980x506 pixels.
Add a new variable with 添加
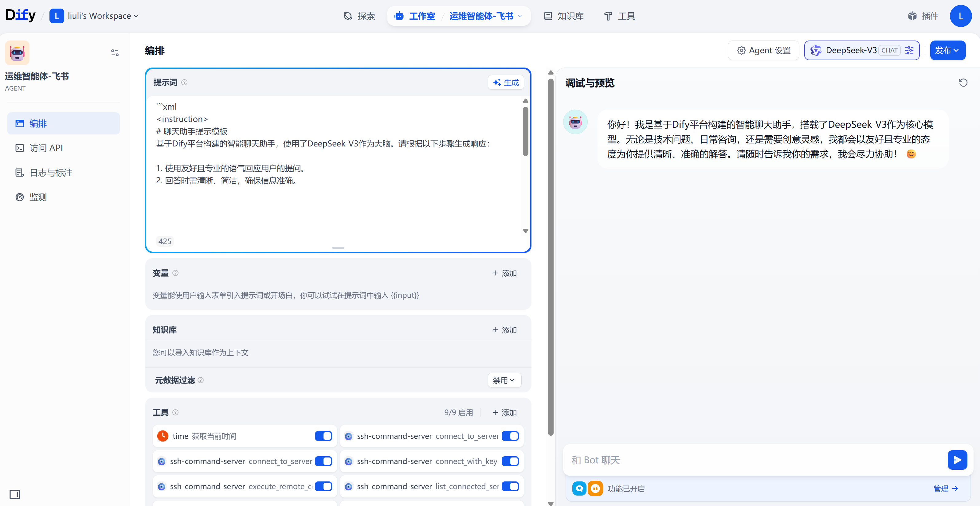[x=504, y=273]
